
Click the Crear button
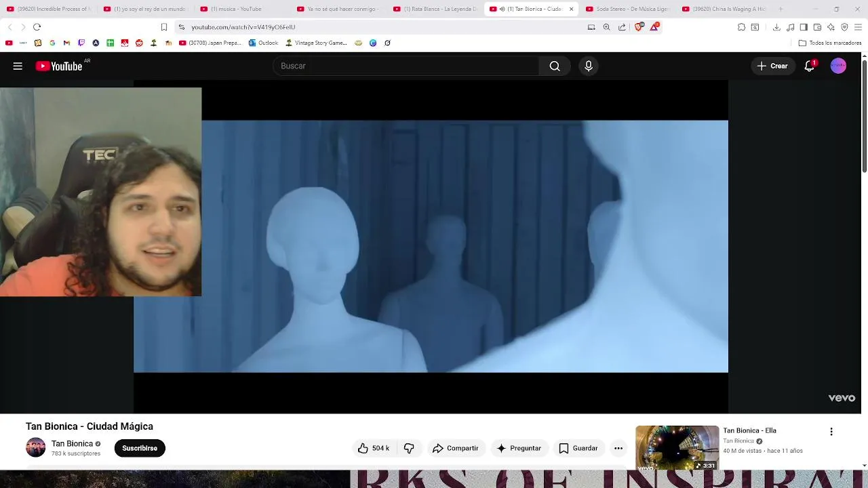click(772, 66)
